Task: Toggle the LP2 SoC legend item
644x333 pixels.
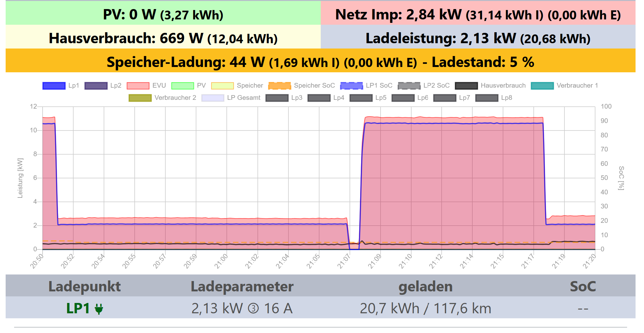Action: [x=409, y=86]
